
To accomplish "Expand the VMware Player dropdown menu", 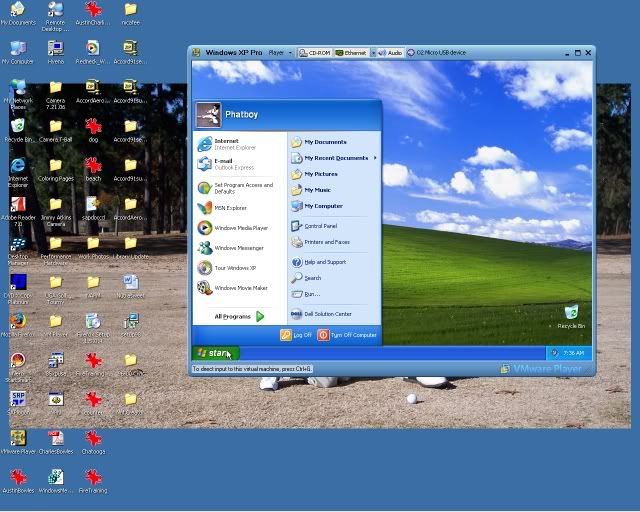I will pyautogui.click(x=278, y=52).
